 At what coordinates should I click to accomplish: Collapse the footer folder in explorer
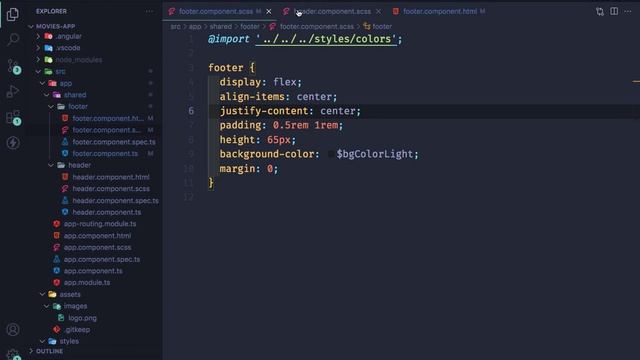tap(78, 107)
